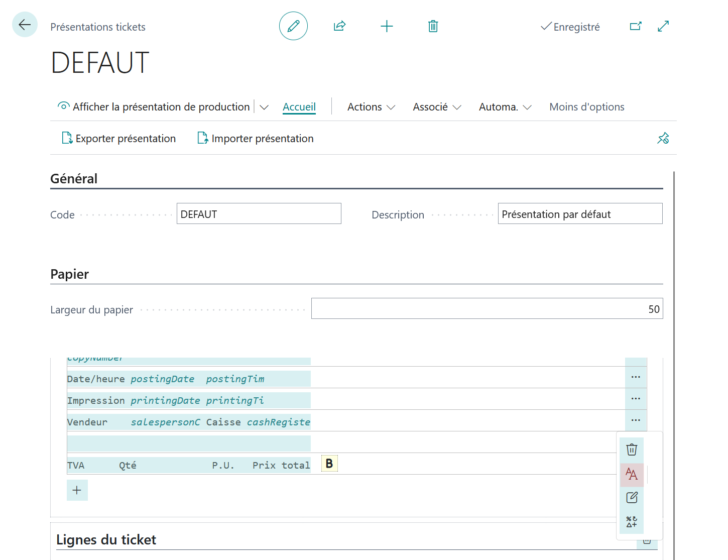Image resolution: width=728 pixels, height=560 pixels.
Task: Expand the Associé dropdown
Action: 437,107
